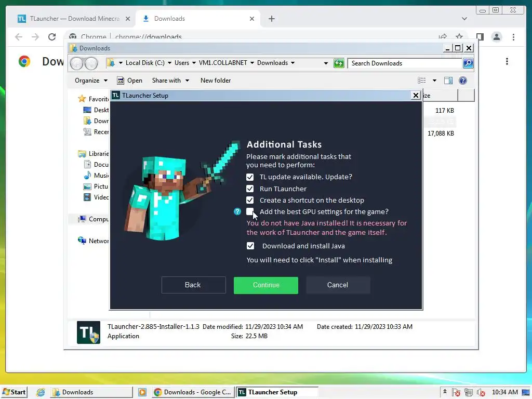Open Chrome main three-dot menu
532x399 pixels.
(x=513, y=37)
